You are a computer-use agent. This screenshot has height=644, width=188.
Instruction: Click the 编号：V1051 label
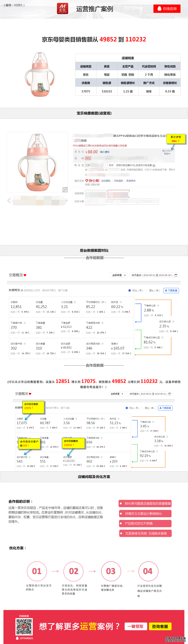click(x=14, y=5)
